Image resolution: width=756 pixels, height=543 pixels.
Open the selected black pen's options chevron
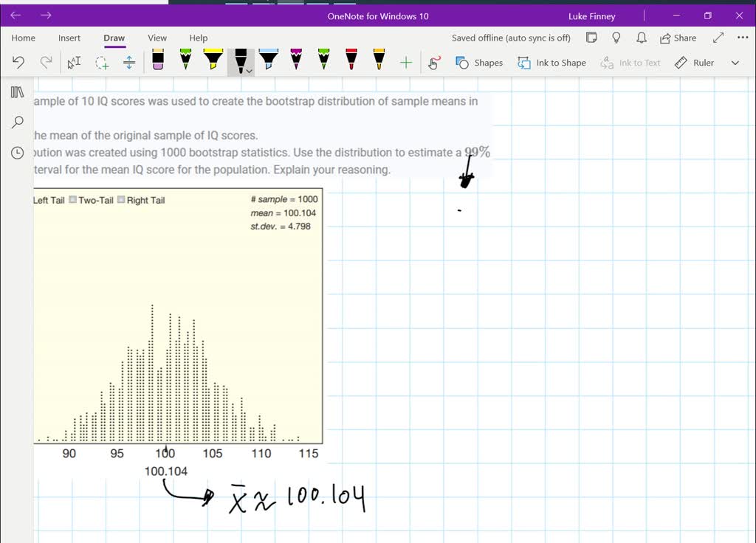coord(248,70)
